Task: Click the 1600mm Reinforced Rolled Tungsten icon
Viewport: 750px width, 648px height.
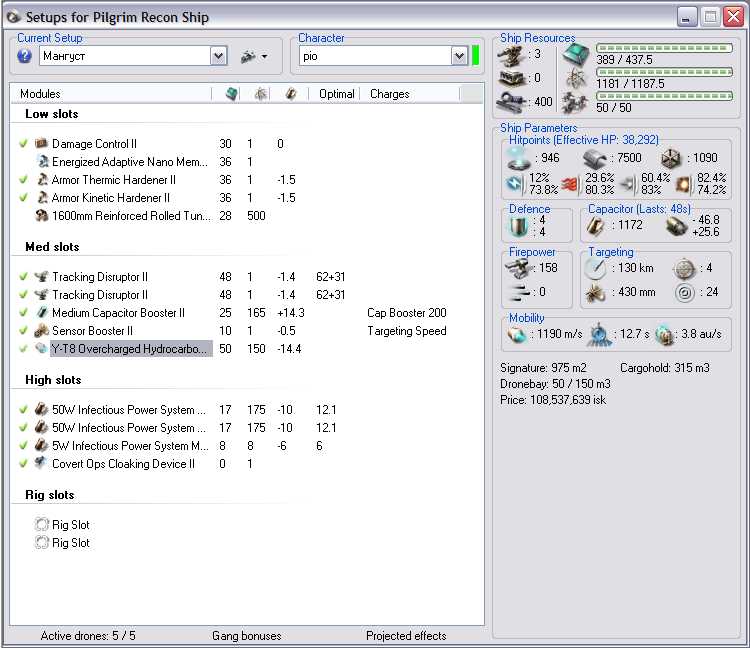Action: pos(42,216)
